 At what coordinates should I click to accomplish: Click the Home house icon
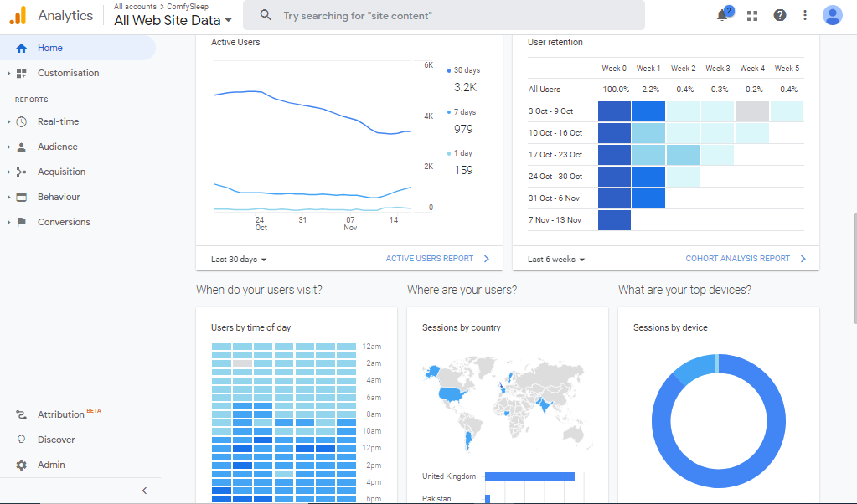coord(21,48)
